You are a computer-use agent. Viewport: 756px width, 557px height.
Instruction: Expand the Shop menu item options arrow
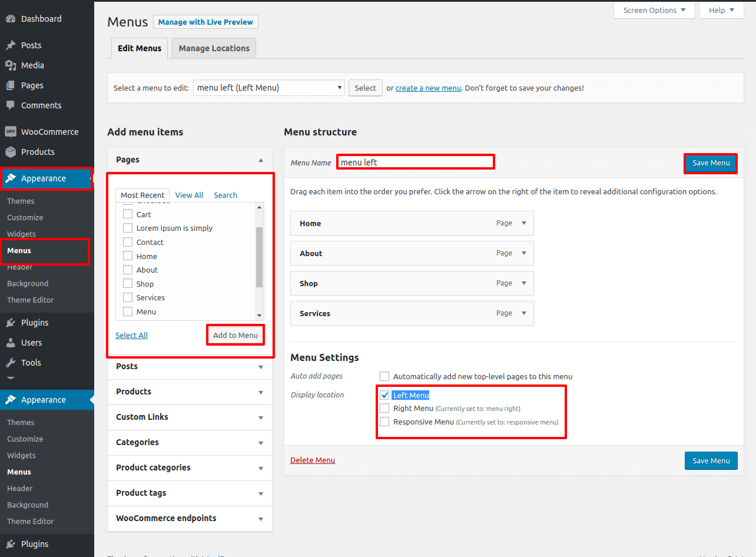(524, 283)
